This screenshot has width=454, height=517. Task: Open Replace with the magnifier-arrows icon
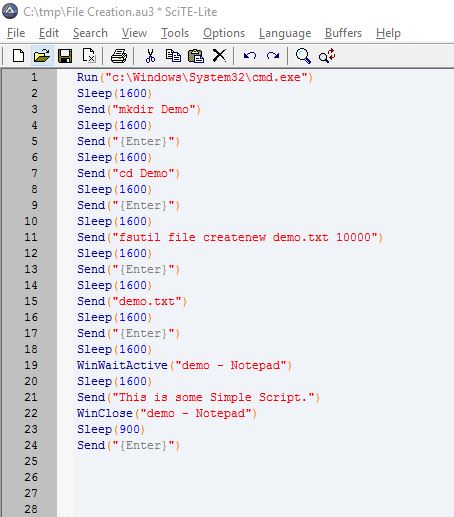327,56
